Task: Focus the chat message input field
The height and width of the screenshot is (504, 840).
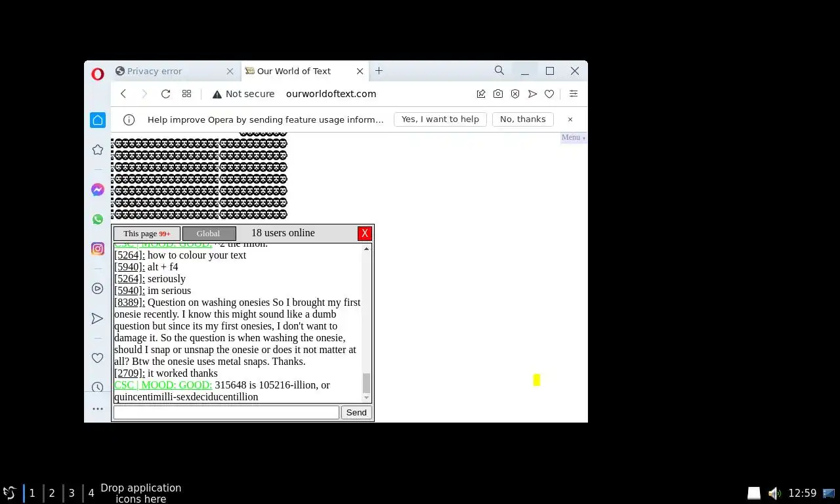Action: 226,412
